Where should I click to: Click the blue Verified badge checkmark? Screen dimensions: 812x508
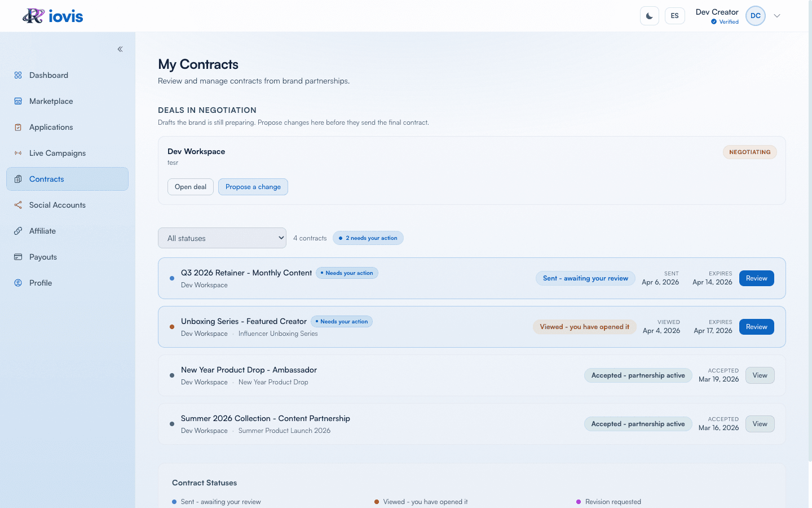(x=714, y=22)
